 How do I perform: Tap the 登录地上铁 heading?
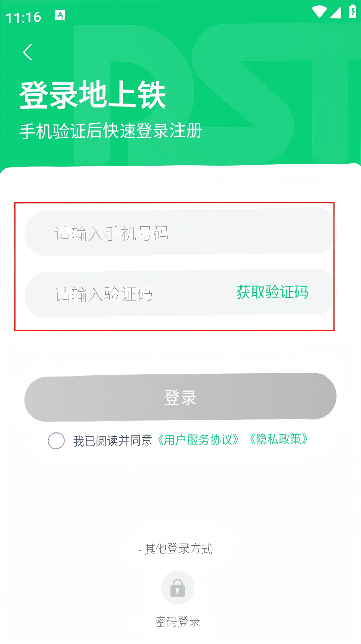(93, 95)
